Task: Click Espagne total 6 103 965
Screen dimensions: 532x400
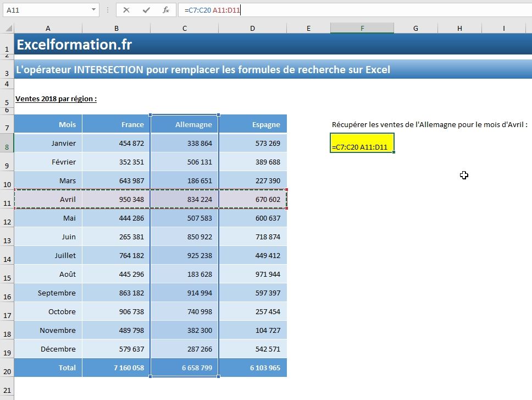Action: [x=253, y=368]
